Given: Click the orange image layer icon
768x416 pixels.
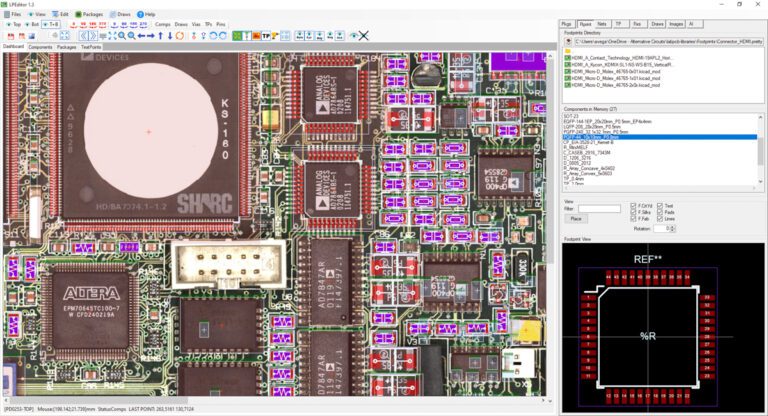Looking at the screenshot, I should pyautogui.click(x=256, y=36).
